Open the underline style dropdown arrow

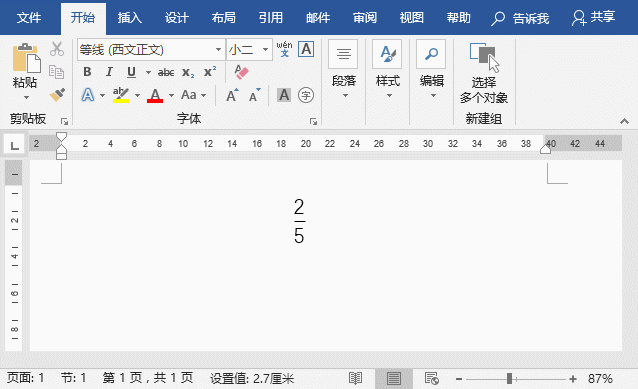(149, 73)
